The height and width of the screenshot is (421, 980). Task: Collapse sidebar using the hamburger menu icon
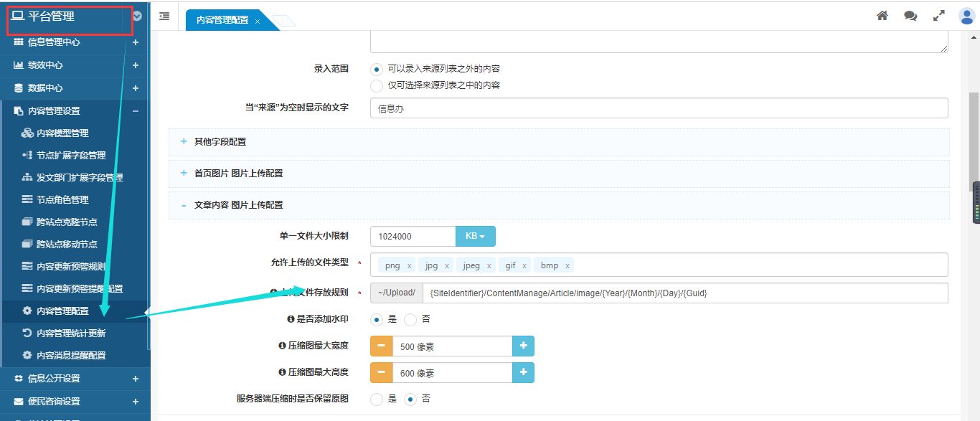coord(164,16)
